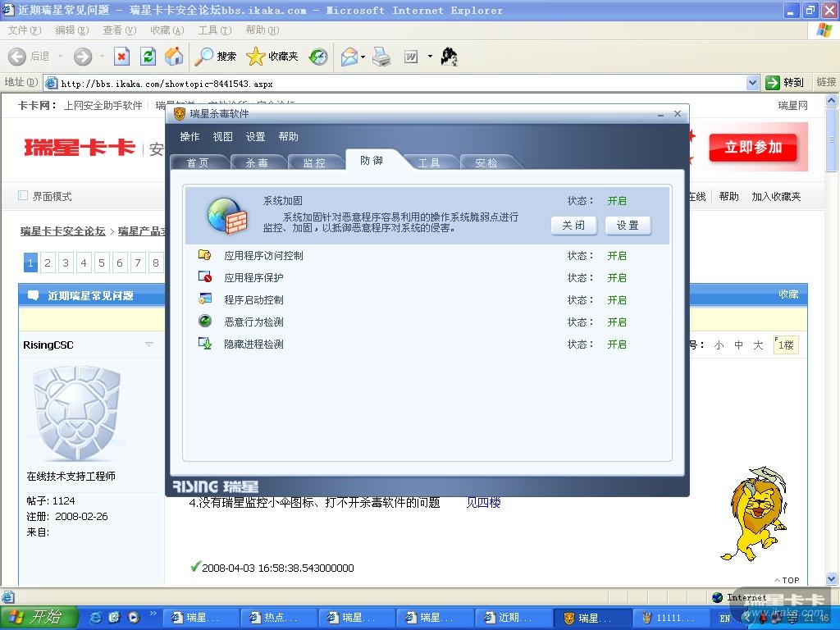Open the History clock icon
Viewport: 840px width, 630px height.
tap(319, 57)
